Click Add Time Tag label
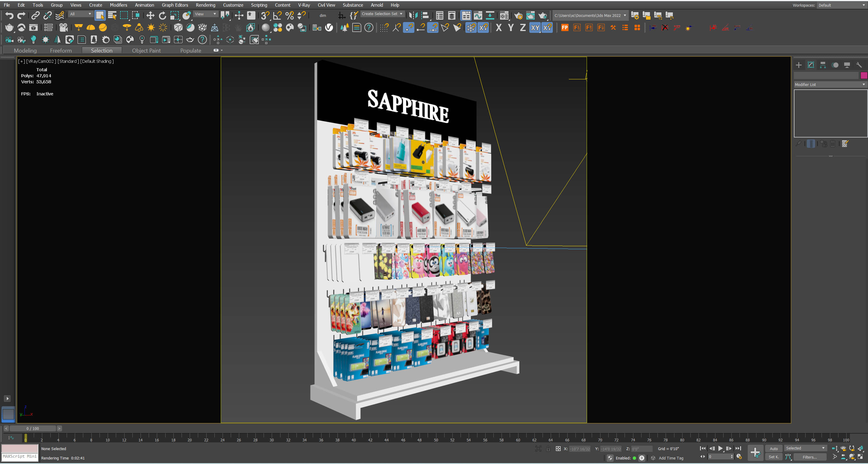 tap(671, 458)
